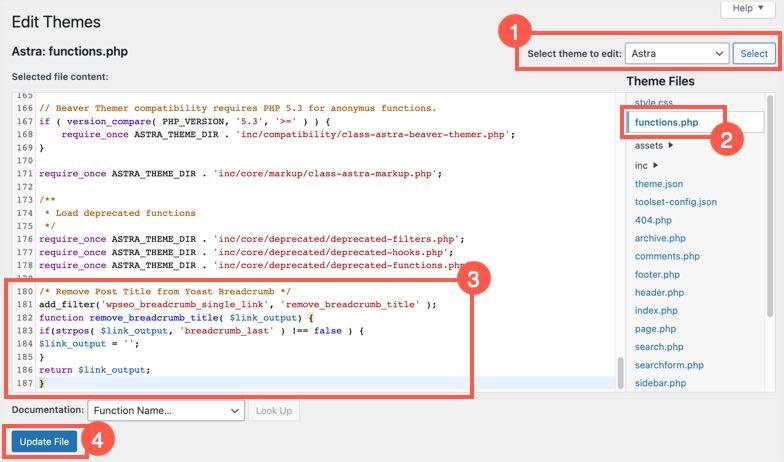The width and height of the screenshot is (784, 462).
Task: Open index.php theme file
Action: pyautogui.click(x=656, y=310)
